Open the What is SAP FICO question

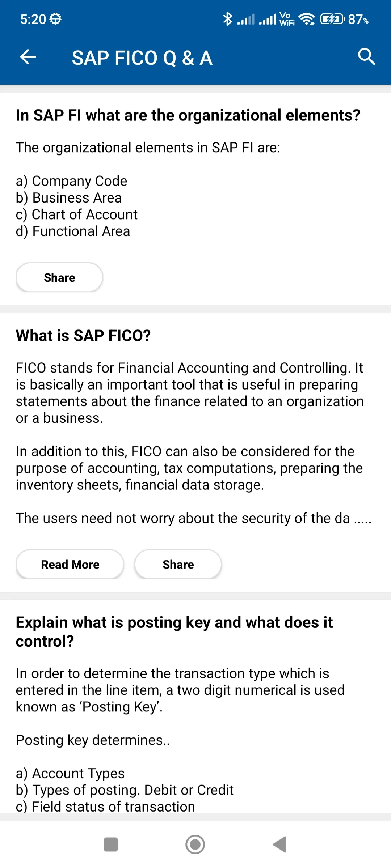pos(83,336)
